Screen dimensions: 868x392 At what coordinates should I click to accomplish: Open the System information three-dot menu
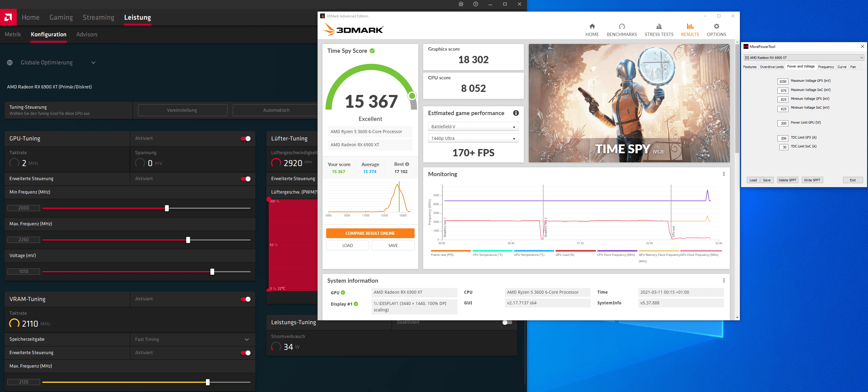723,281
